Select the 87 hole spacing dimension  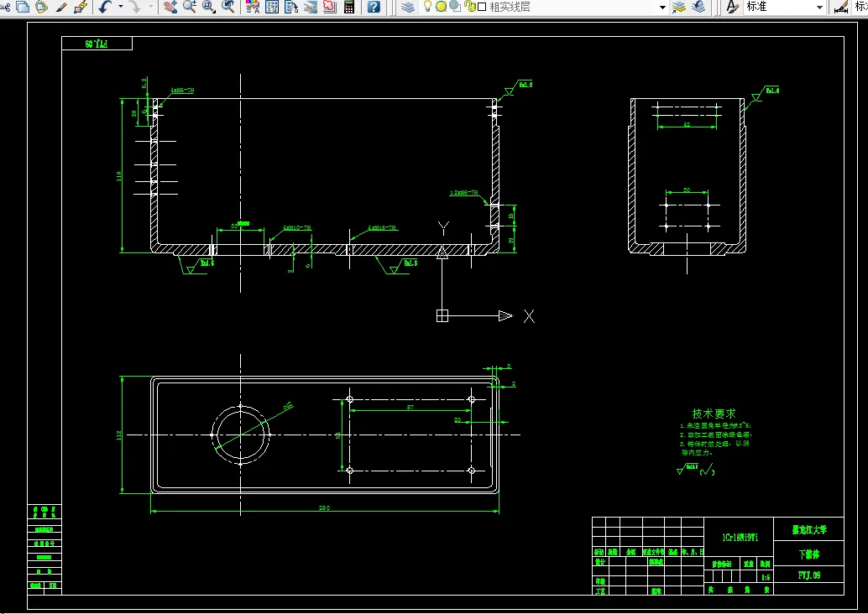click(x=410, y=407)
